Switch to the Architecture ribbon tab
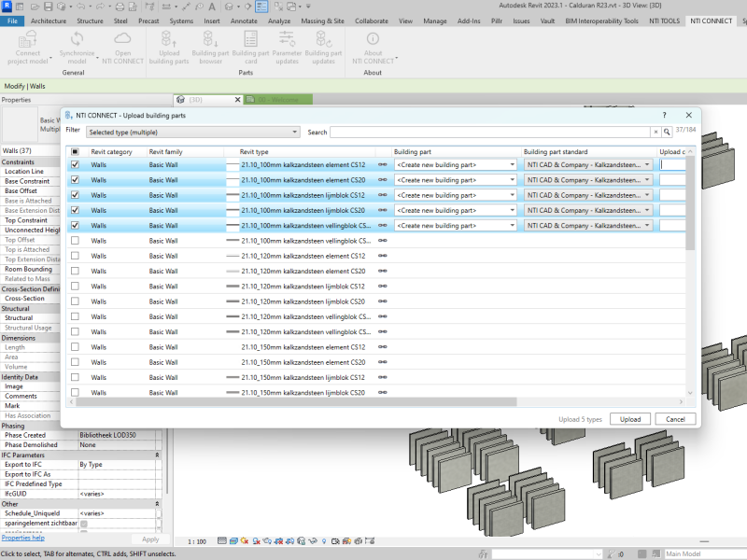 49,21
